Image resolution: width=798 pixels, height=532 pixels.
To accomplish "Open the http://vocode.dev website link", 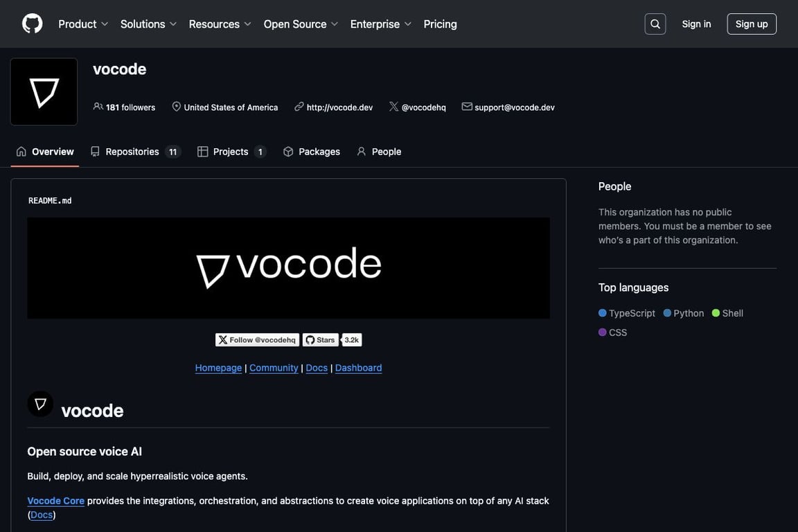I will [x=339, y=107].
